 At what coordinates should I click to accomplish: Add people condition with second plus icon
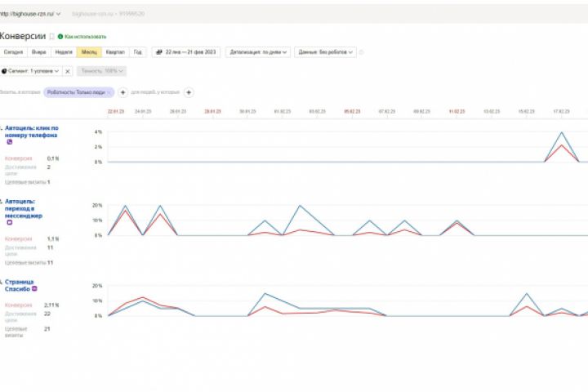[189, 92]
